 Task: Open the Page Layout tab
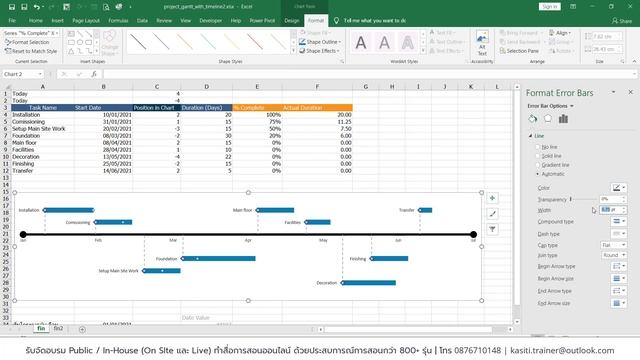86,20
